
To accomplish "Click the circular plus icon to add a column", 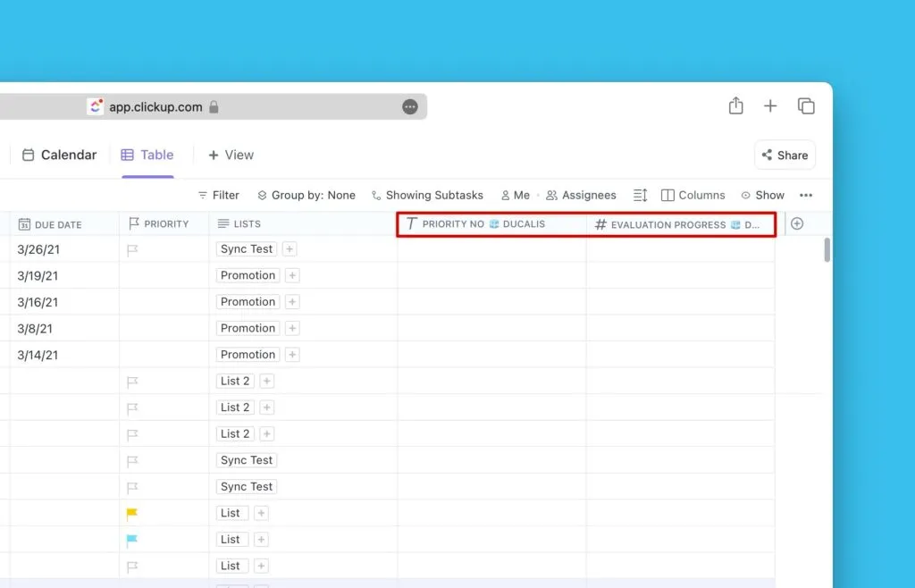I will point(797,223).
